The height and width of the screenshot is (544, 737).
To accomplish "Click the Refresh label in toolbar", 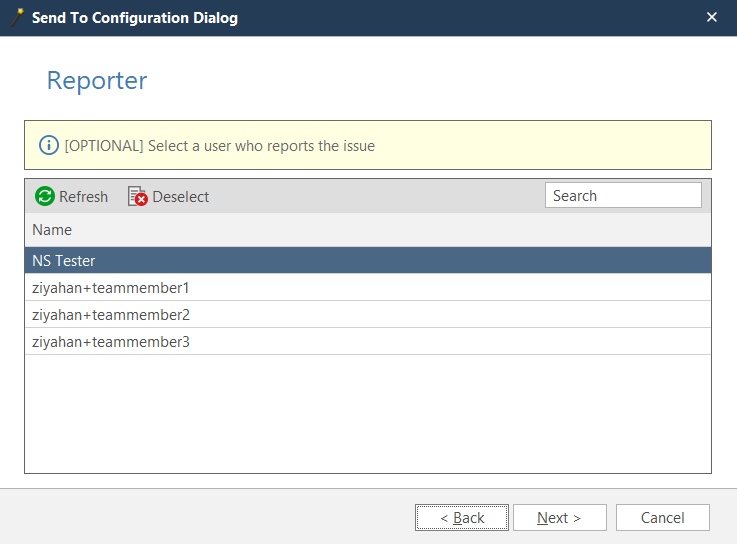I will click(83, 197).
